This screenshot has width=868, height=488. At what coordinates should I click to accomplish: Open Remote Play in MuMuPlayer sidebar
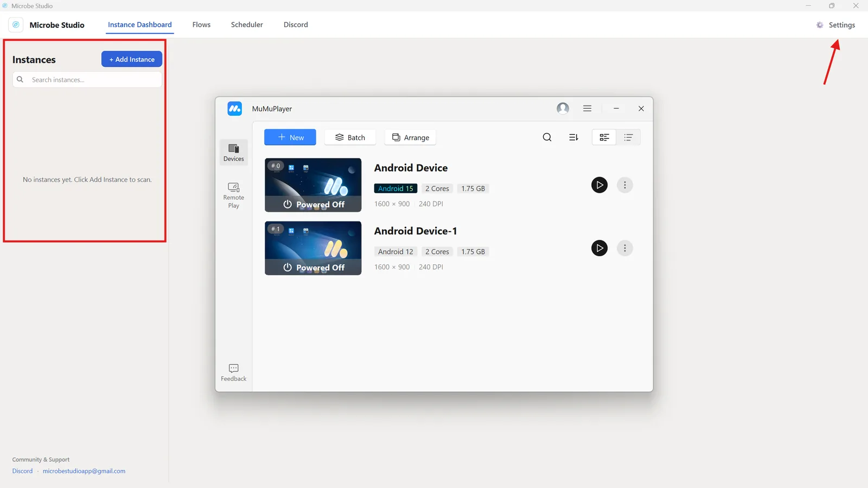(234, 195)
